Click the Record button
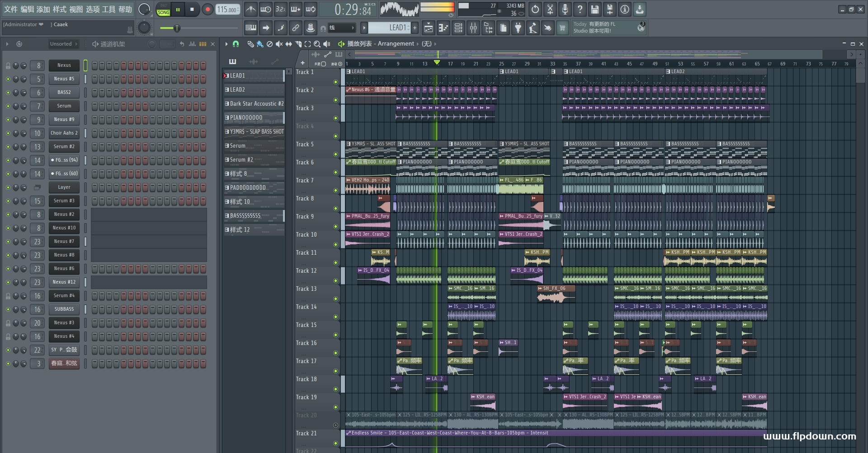Viewport: 868px width, 453px height. point(208,9)
